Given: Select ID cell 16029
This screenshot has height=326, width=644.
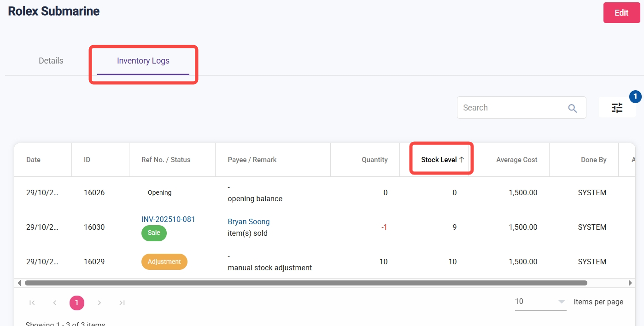Looking at the screenshot, I should [94, 262].
